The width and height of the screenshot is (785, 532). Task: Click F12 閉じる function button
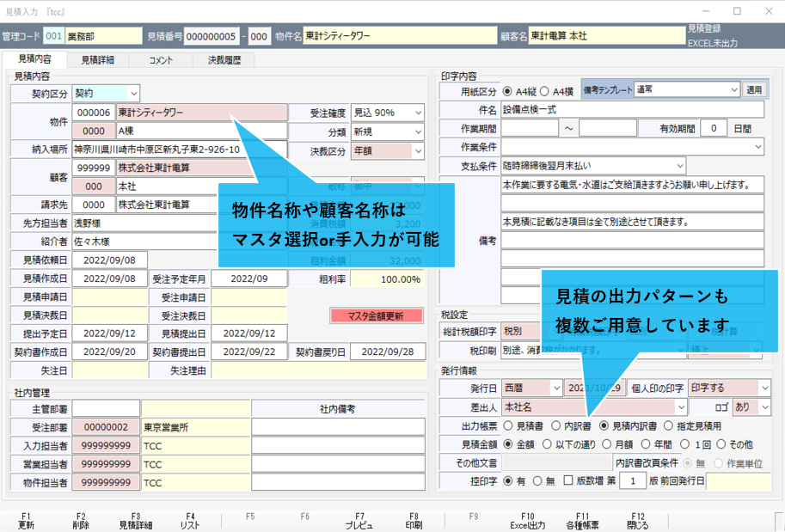(x=638, y=521)
